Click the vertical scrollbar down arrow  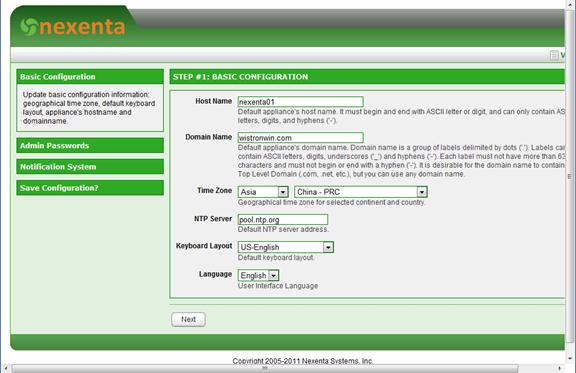[x=570, y=358]
